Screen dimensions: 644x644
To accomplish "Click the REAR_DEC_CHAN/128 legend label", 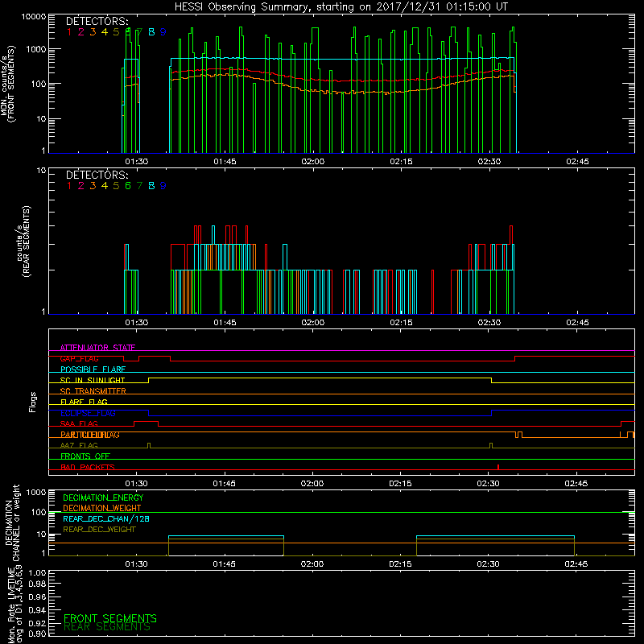I will click(x=106, y=518).
